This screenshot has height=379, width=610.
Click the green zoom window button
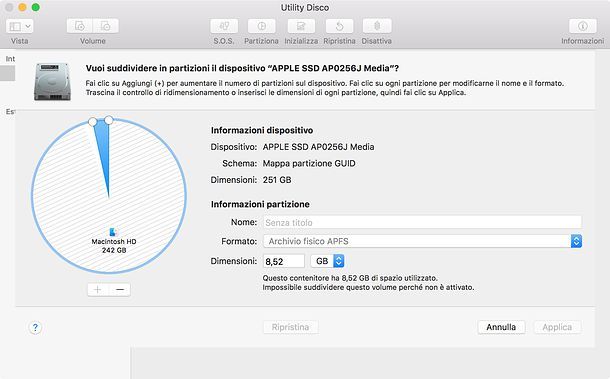pos(35,7)
